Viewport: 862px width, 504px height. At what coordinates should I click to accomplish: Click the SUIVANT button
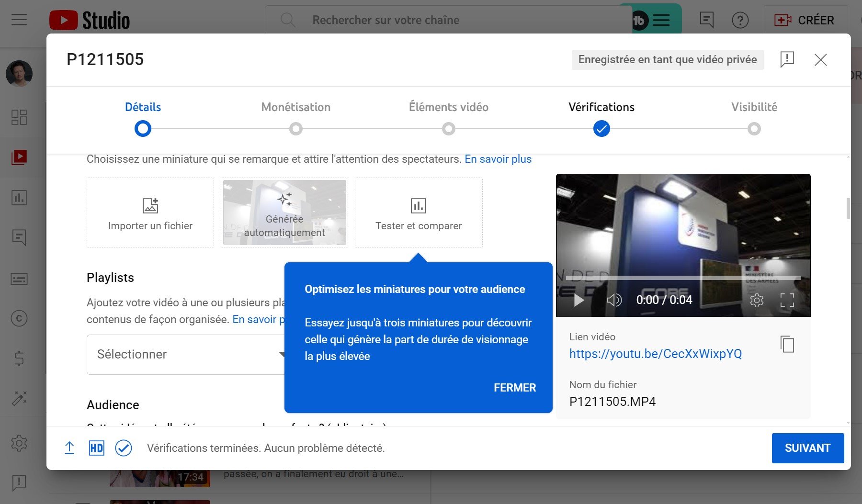pos(807,448)
